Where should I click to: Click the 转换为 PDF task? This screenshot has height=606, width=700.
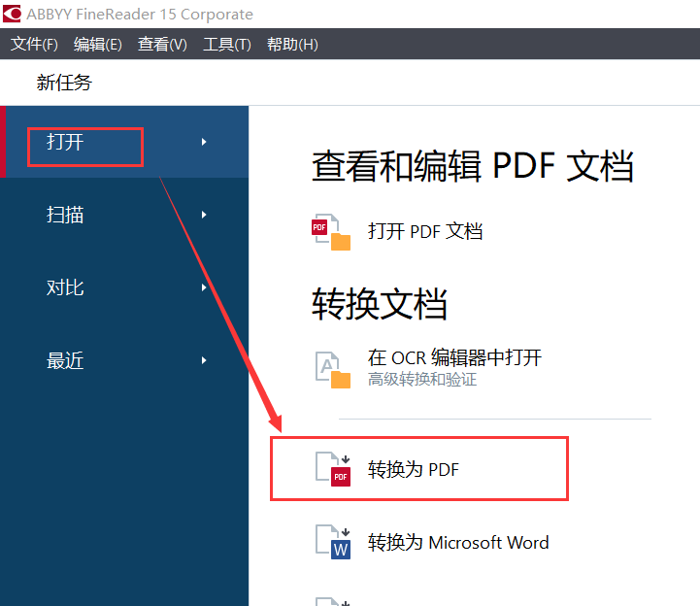pos(414,469)
